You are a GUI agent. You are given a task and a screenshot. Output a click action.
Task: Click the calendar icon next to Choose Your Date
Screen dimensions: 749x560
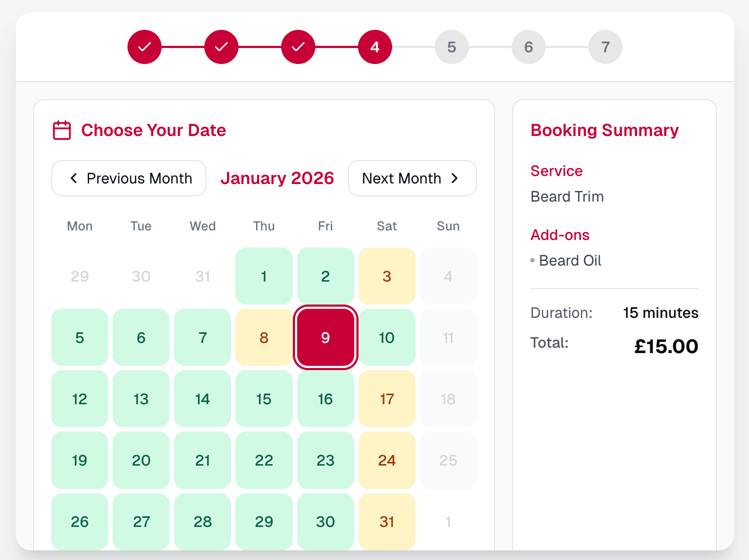(61, 130)
